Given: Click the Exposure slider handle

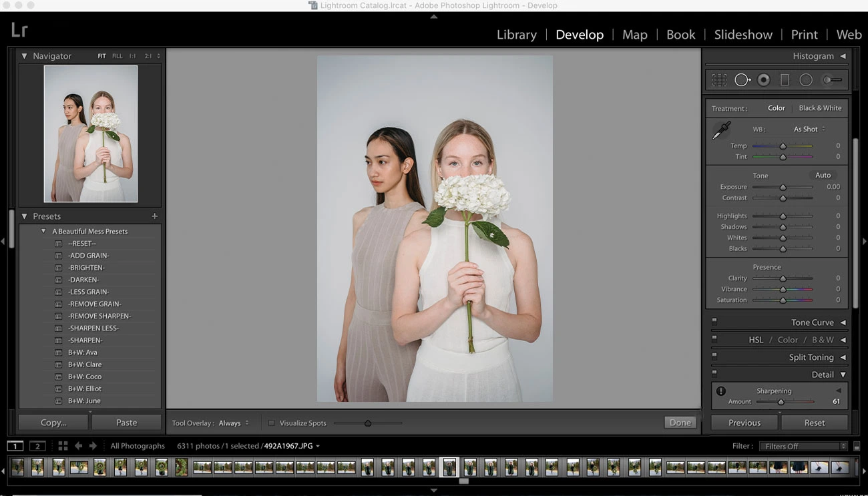Looking at the screenshot, I should pos(783,188).
